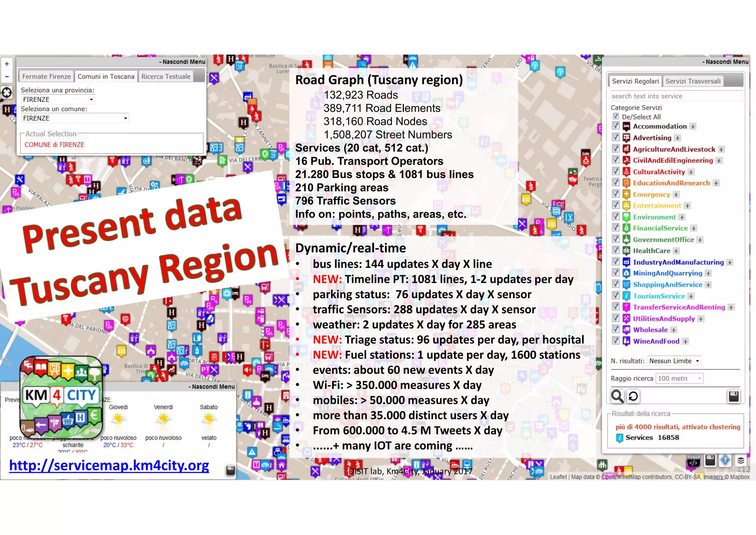Open the N. risultati Nessun Limite dropdown
The image size is (756, 535).
[674, 361]
